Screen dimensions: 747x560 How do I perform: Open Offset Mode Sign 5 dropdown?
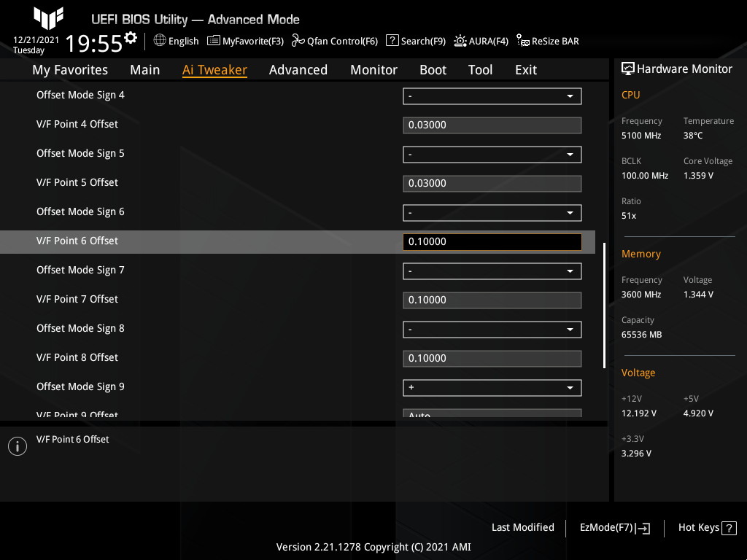pos(492,155)
